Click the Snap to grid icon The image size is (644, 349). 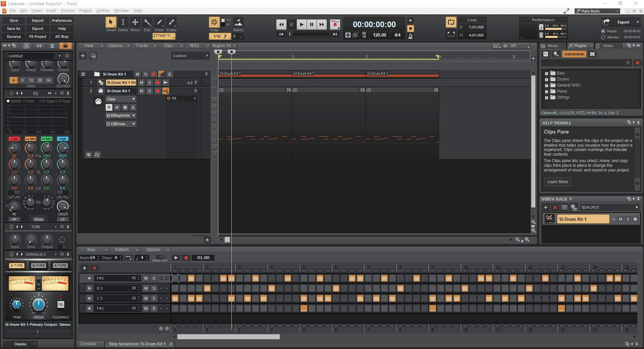tap(214, 22)
